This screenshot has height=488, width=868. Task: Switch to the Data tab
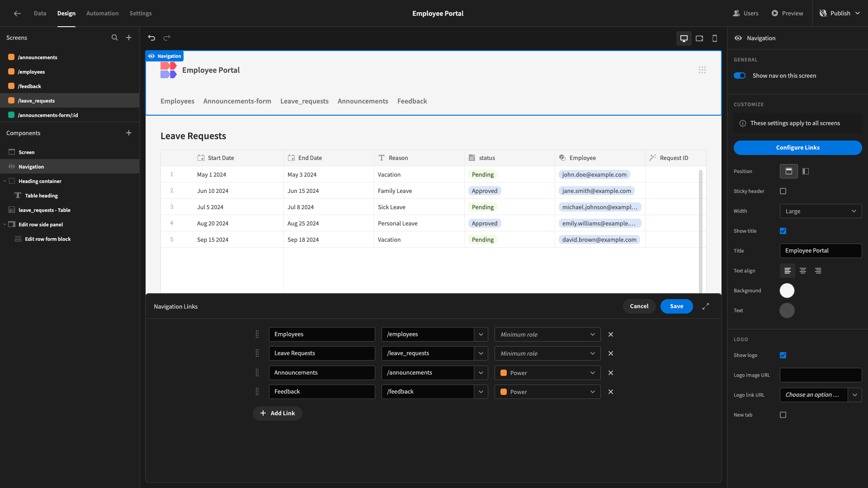point(40,14)
